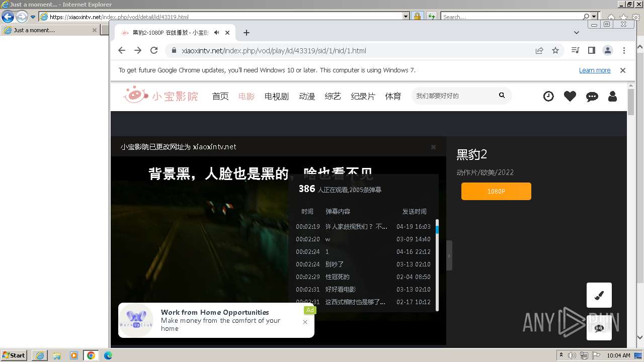Click the Chrome address bar URL
This screenshot has height=362, width=644.
(x=274, y=51)
